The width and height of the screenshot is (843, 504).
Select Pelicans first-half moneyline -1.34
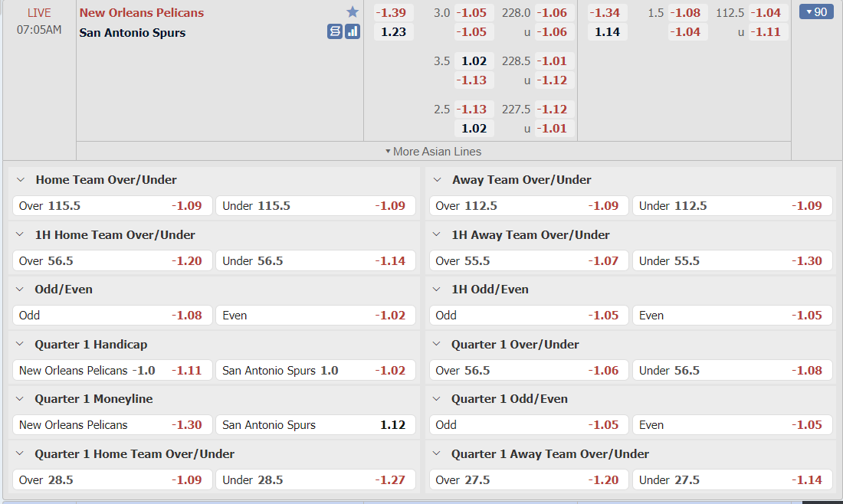pyautogui.click(x=607, y=12)
